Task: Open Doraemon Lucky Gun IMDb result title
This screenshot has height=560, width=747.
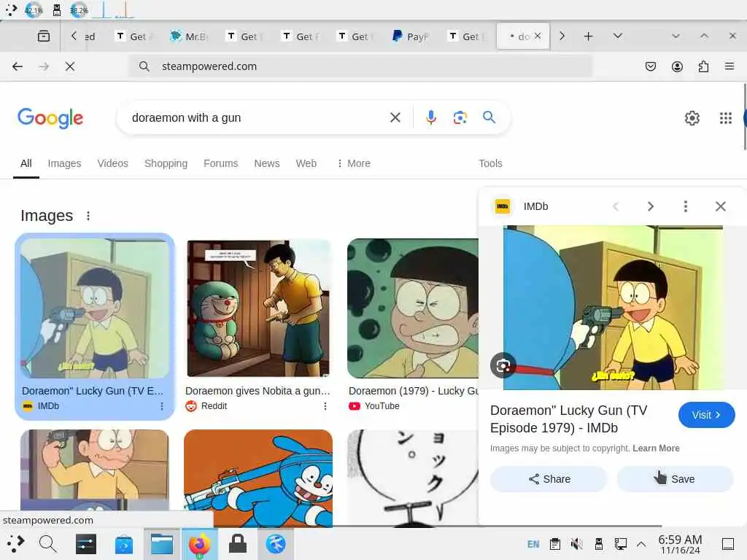Action: pyautogui.click(x=93, y=391)
